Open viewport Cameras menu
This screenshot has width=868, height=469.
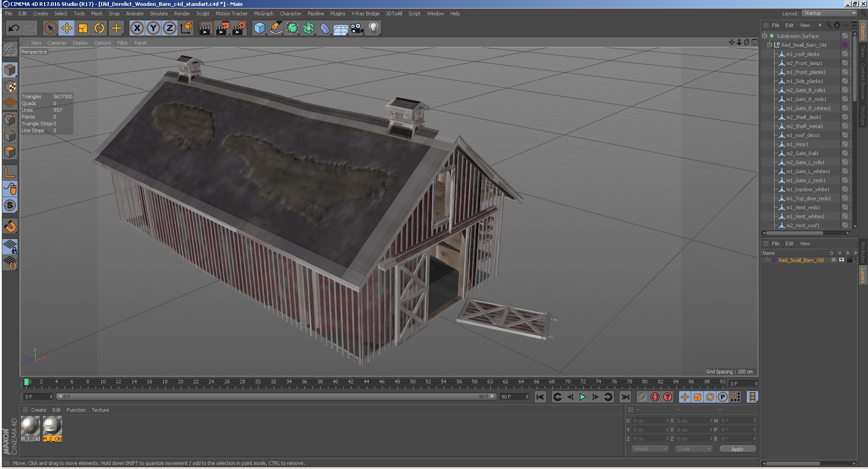tap(57, 43)
